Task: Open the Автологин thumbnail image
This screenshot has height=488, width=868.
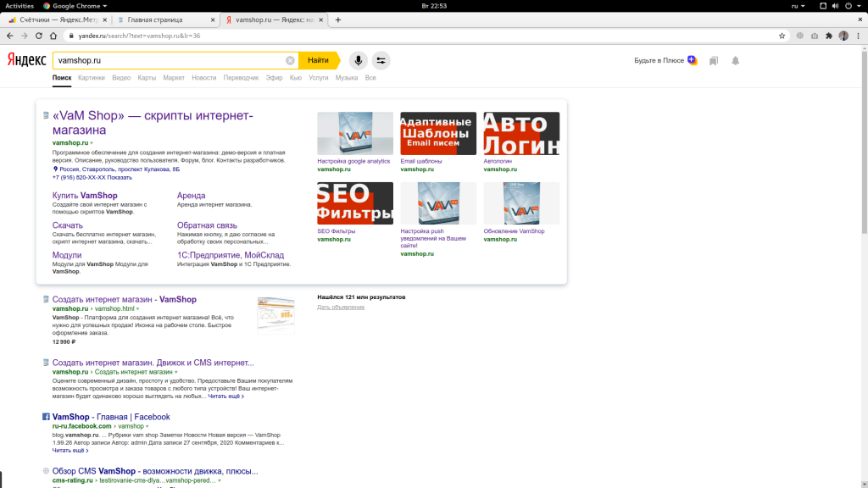Action: (x=521, y=133)
